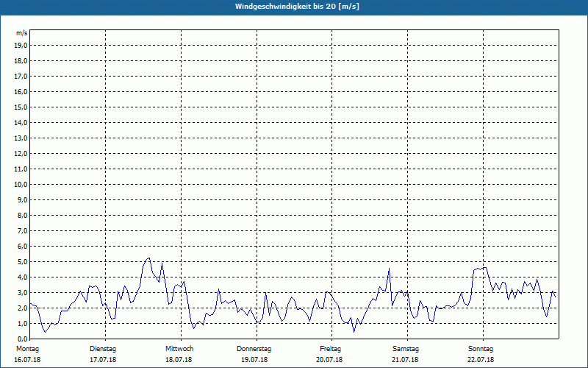Click the 5,0 y-axis label

[x=23, y=262]
